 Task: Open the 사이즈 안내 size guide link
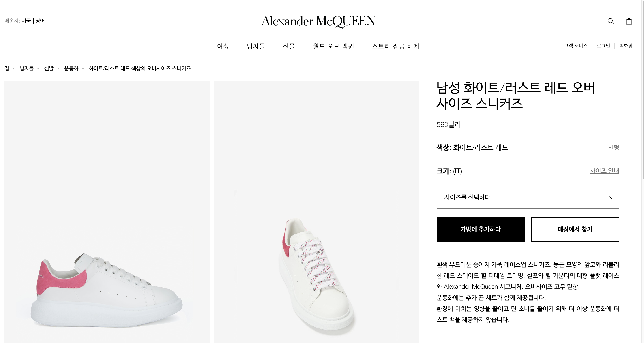(604, 171)
